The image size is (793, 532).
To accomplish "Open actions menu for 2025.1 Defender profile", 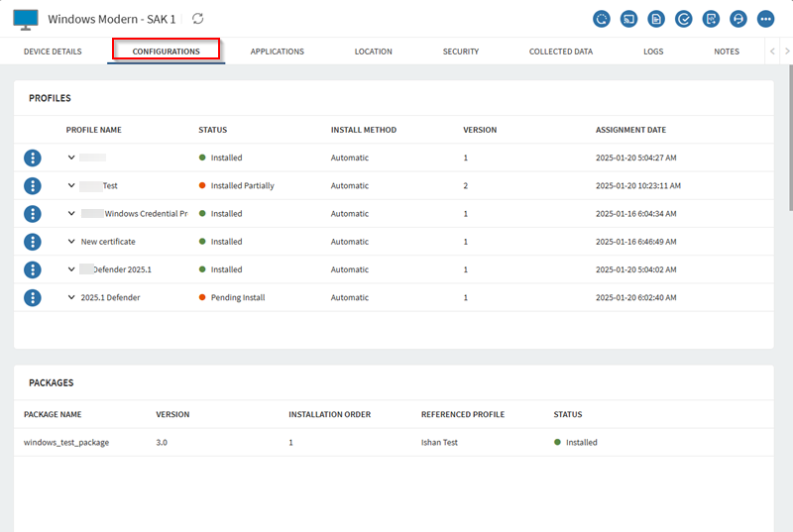I will point(33,297).
